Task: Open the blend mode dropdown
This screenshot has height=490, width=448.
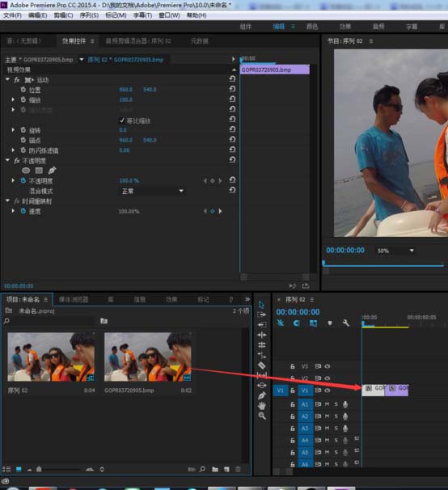Action: tap(152, 191)
